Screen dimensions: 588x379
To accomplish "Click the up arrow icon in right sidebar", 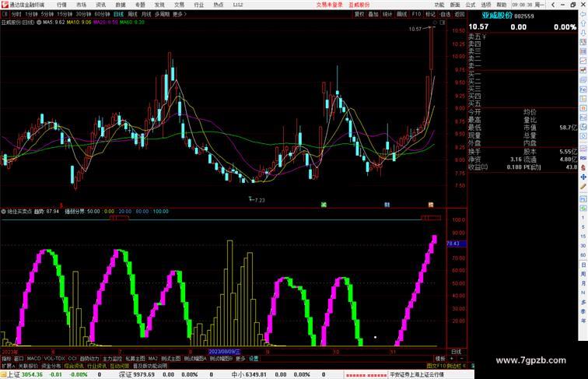I will pos(583,24).
